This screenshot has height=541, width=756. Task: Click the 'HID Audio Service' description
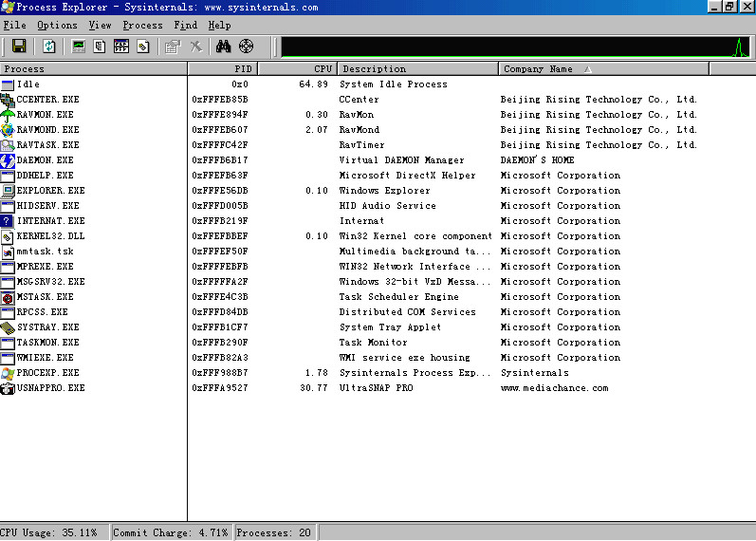click(388, 206)
